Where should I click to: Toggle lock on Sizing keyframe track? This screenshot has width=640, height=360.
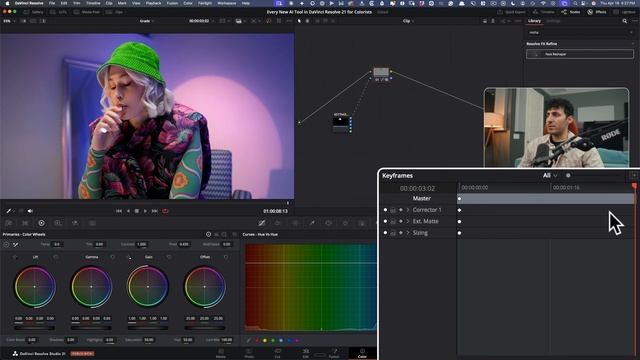click(393, 233)
